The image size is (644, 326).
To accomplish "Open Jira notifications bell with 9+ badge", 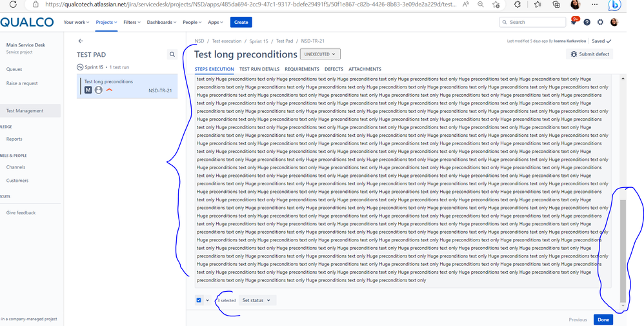I will pos(574,22).
